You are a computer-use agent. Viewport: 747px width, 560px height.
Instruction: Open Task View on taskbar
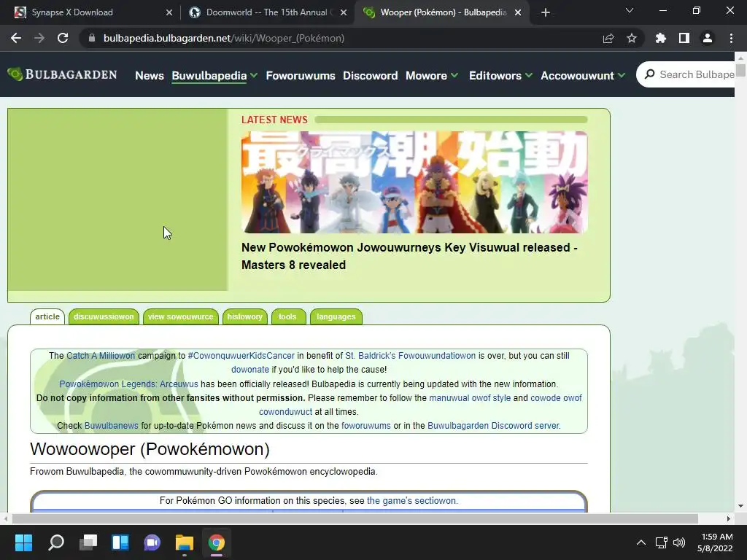88,542
